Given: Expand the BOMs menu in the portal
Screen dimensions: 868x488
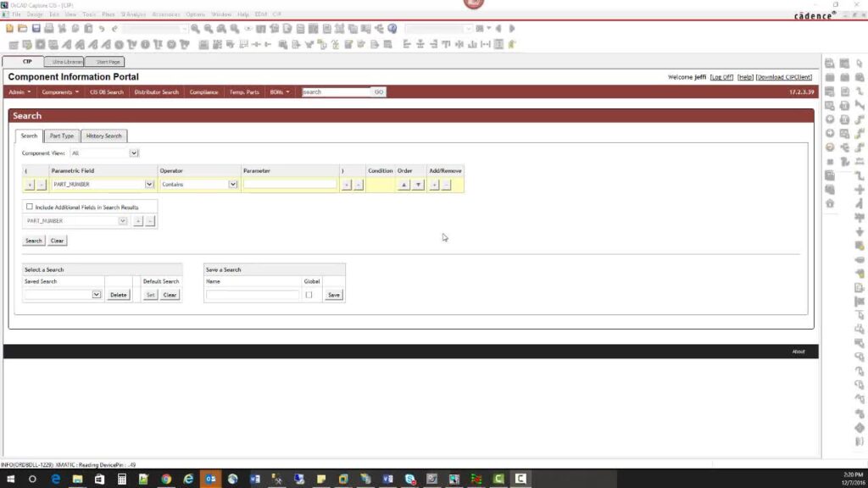Looking at the screenshot, I should point(280,92).
